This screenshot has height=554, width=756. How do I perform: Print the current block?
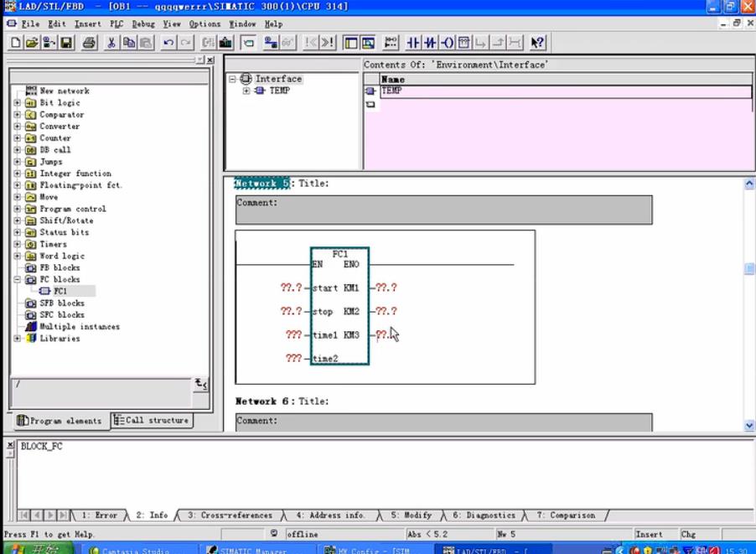coord(90,42)
